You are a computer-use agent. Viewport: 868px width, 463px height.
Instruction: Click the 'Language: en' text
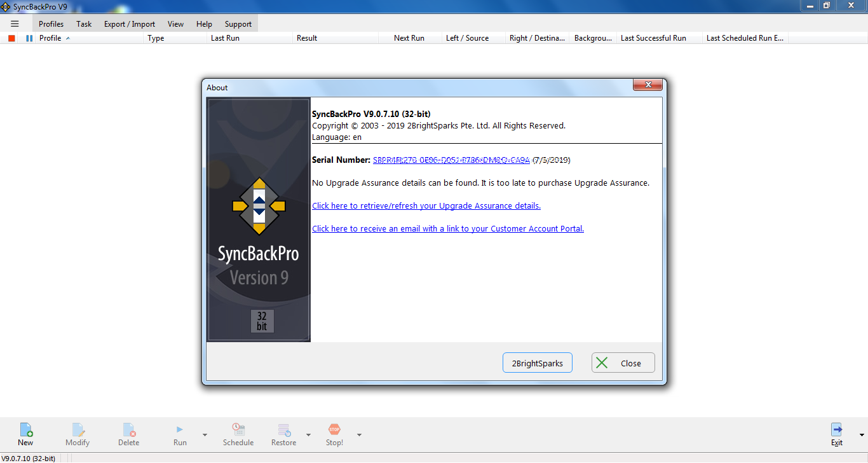click(x=337, y=137)
